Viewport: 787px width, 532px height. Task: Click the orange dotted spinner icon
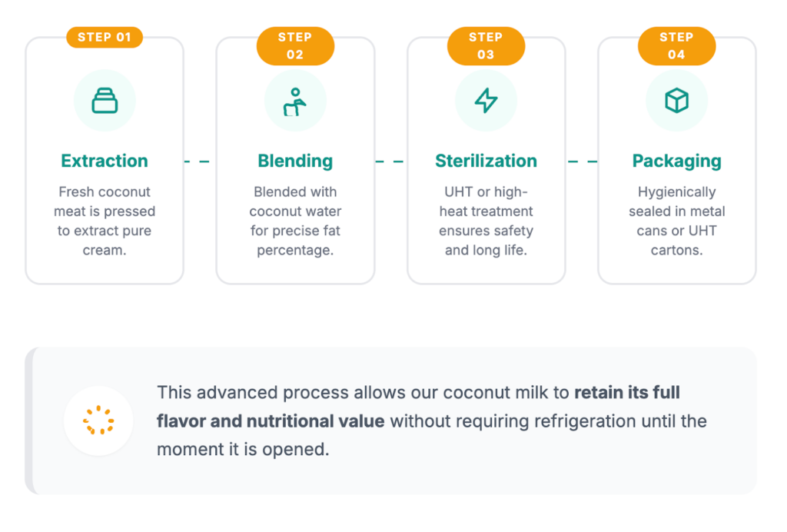point(98,421)
